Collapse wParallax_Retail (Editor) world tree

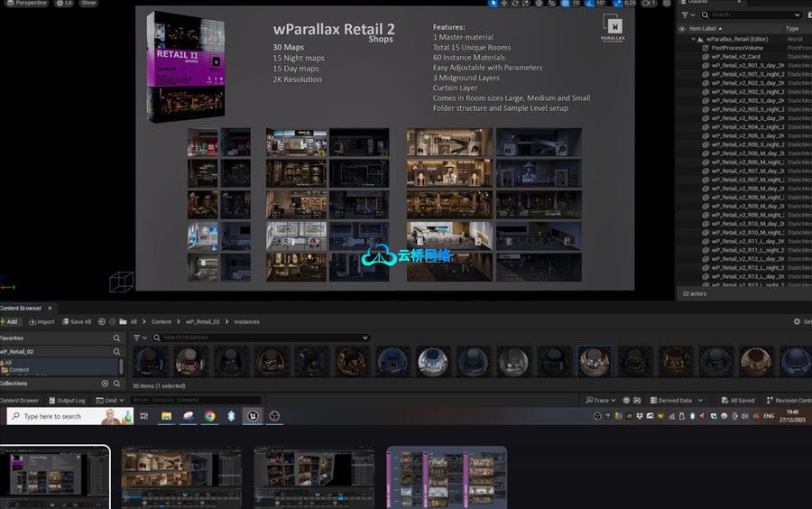click(x=694, y=39)
